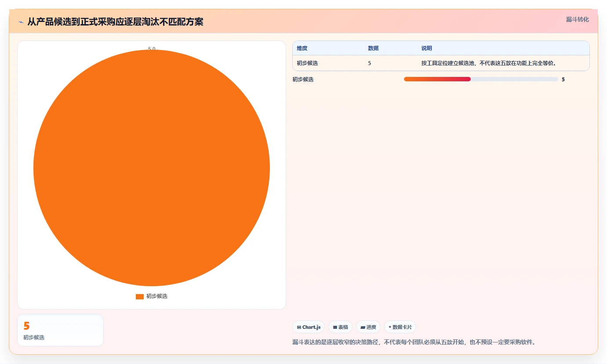Screen dimensions: 607x364
Task: Click the 初步候选 progress label
Action: coord(303,80)
